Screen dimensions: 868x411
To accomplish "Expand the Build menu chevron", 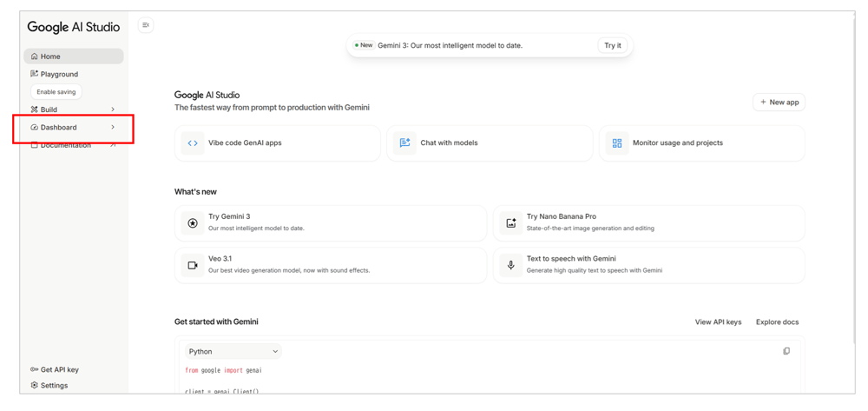I will (113, 109).
